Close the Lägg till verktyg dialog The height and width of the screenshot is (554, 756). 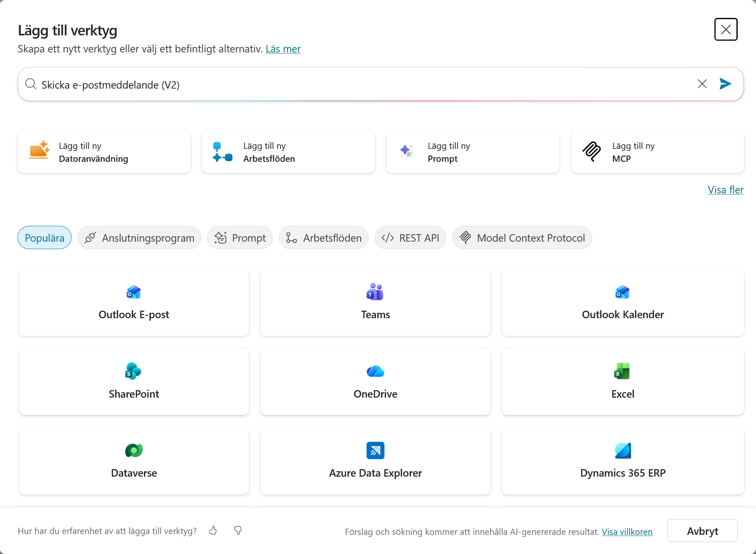[x=726, y=30]
